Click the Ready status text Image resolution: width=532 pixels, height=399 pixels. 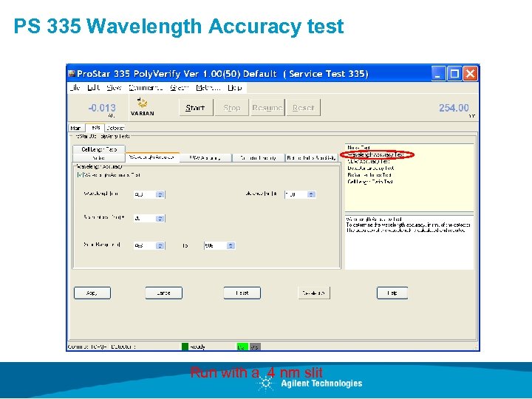click(197, 347)
